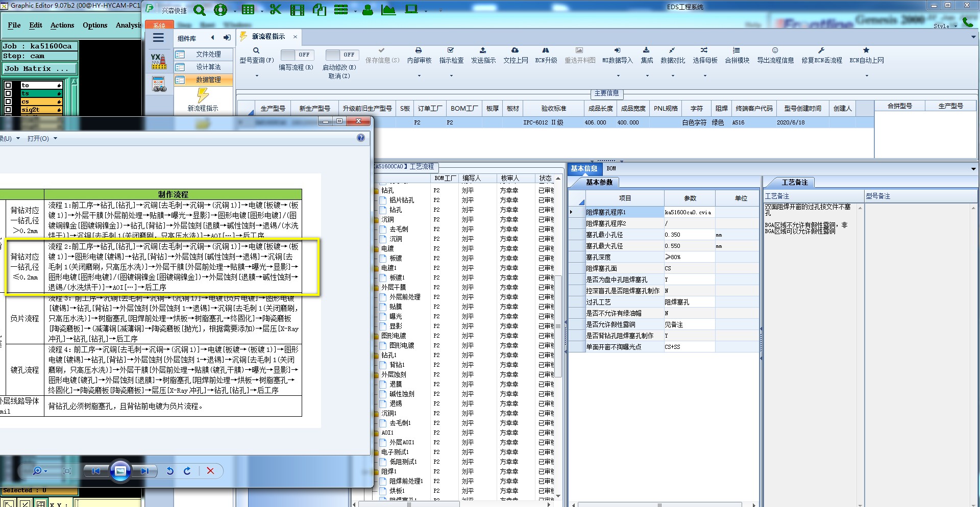Switch to the BOM tab
The height and width of the screenshot is (507, 980).
[611, 168]
